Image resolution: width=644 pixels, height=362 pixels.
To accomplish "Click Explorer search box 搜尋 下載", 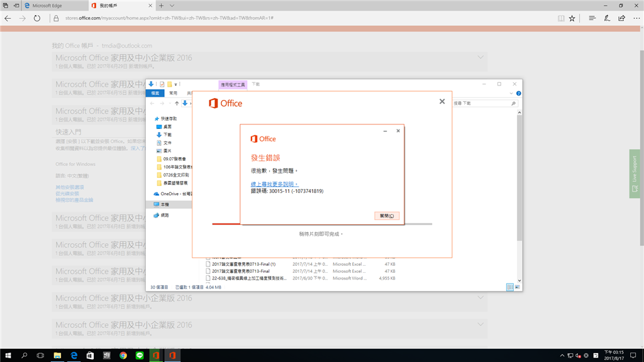I will 485,104.
